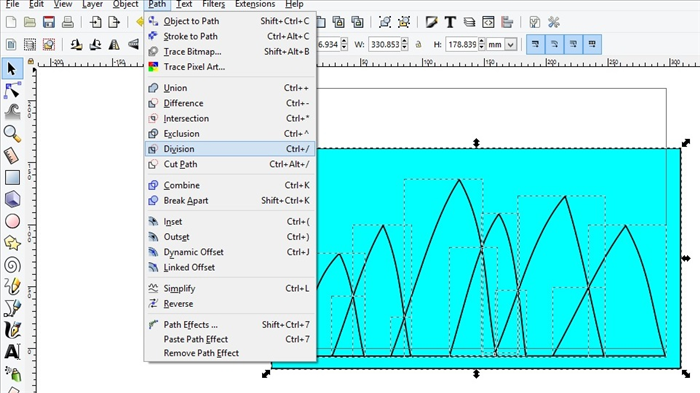Open the Extensions menu
The height and width of the screenshot is (393, 700).
[x=255, y=4]
